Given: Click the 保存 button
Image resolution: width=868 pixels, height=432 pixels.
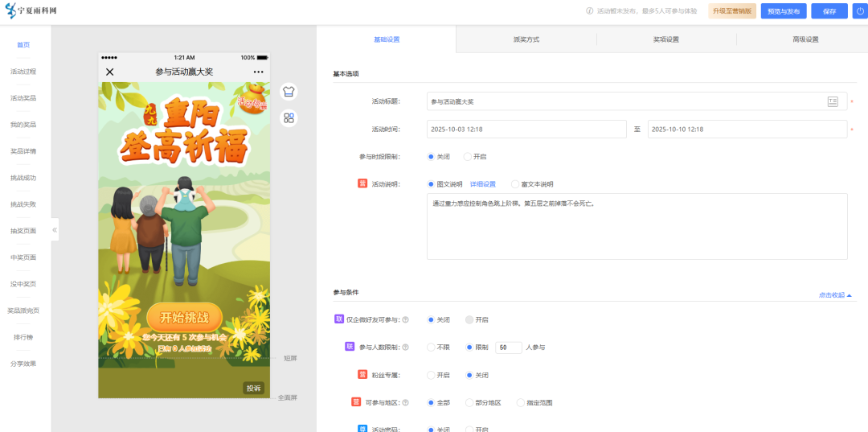Looking at the screenshot, I should click(829, 11).
